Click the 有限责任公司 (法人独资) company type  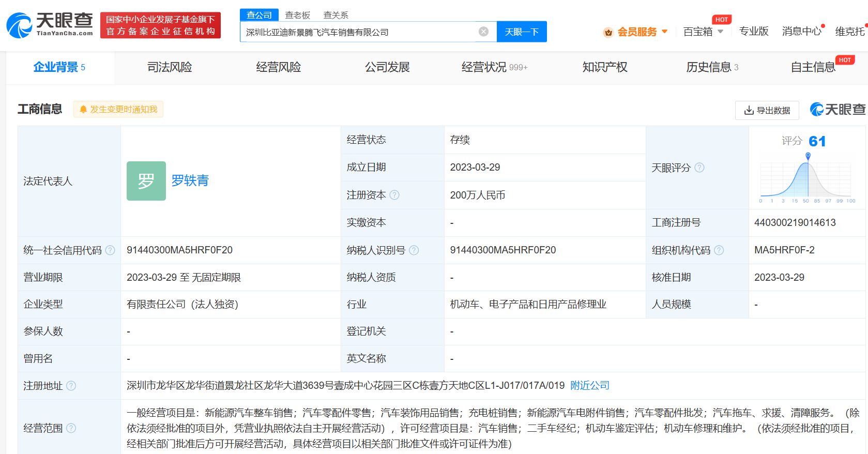coord(182,304)
